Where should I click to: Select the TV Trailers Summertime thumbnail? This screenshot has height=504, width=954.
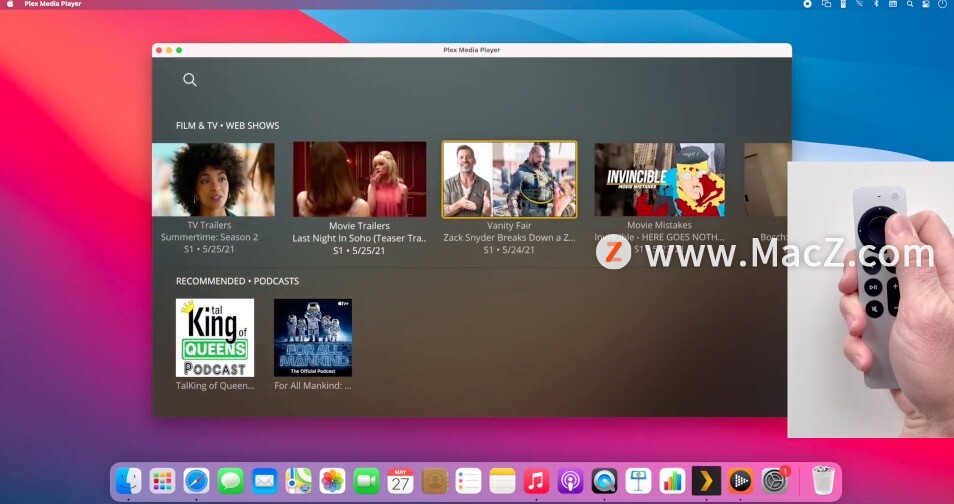pos(213,180)
